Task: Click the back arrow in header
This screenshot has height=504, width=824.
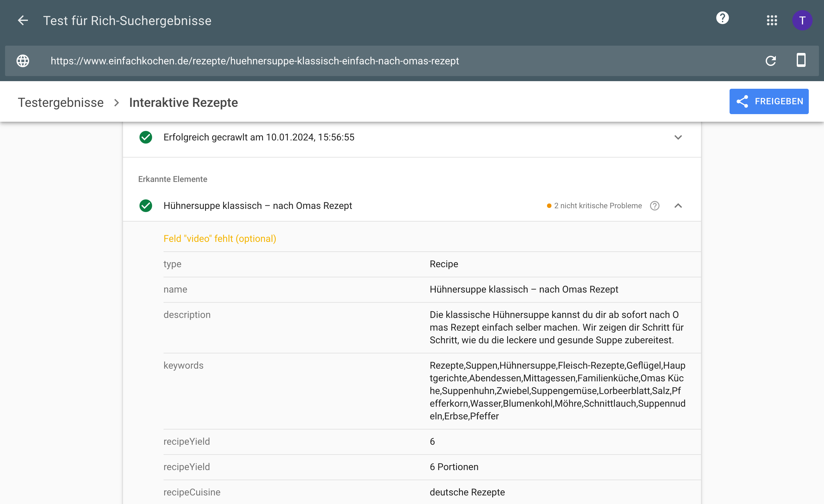Action: point(23,20)
